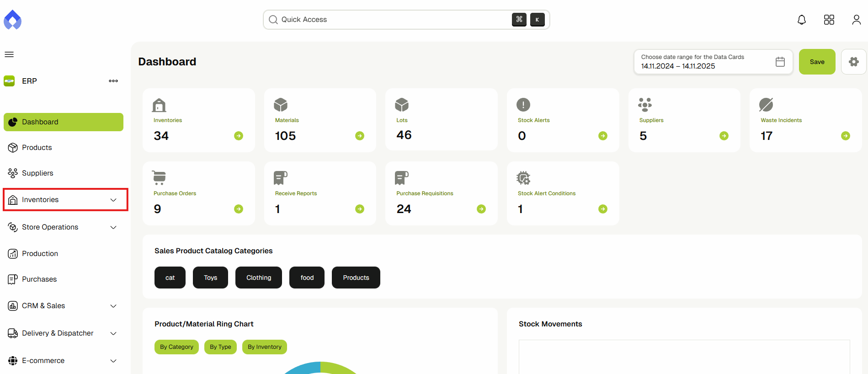Open dashboard settings gear icon
The image size is (868, 374).
[x=853, y=62]
